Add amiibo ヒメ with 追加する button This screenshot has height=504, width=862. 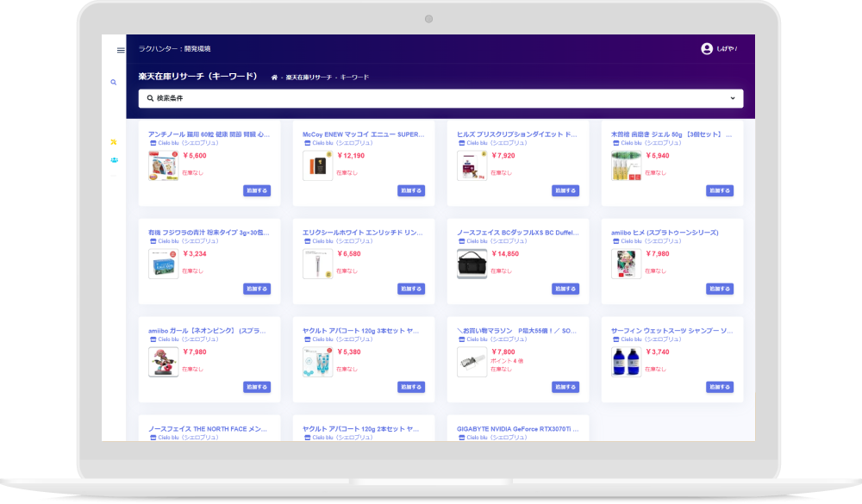(x=720, y=289)
